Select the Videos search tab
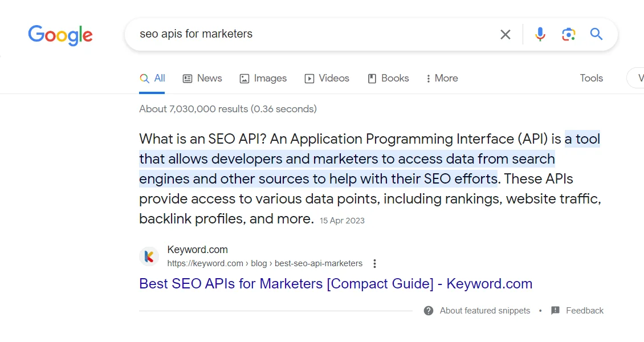The image size is (644, 342). click(327, 78)
